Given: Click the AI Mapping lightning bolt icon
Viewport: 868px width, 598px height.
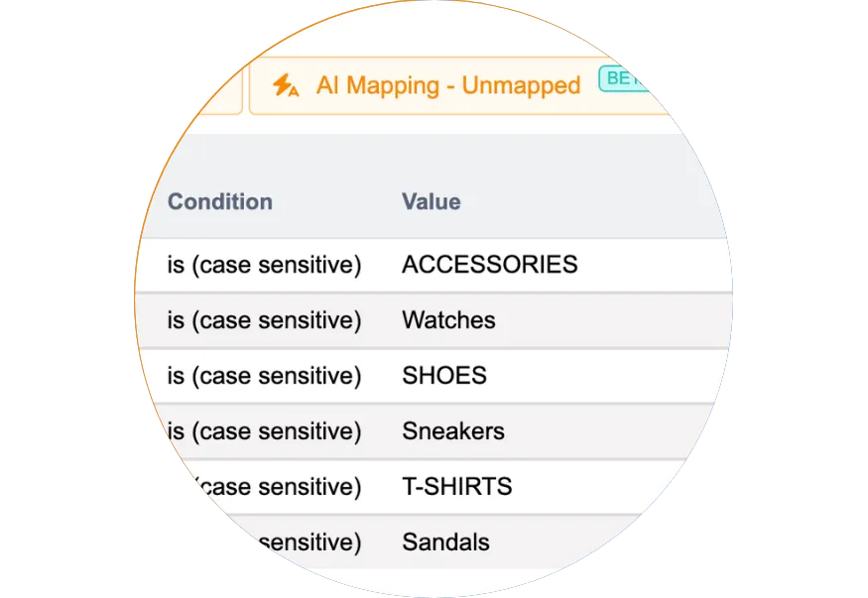Looking at the screenshot, I should tap(286, 85).
